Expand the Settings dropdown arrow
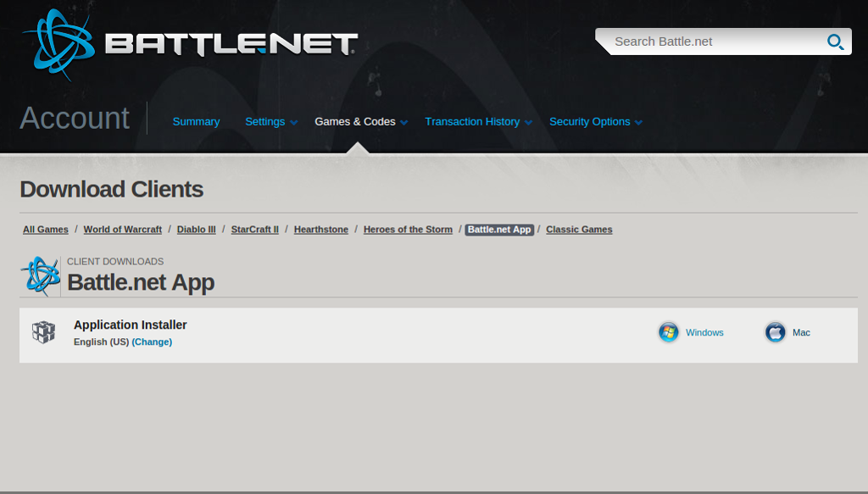Viewport: 868px width, 494px height. pos(294,123)
